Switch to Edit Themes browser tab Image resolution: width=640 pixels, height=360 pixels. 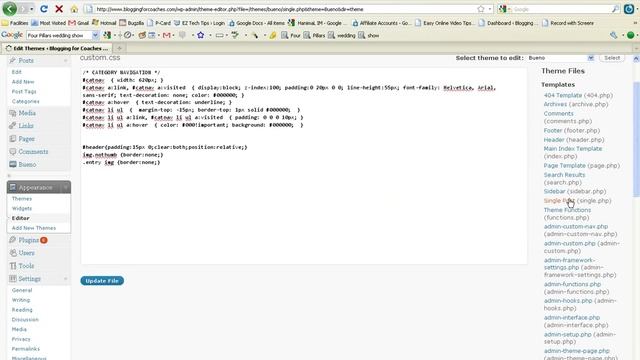tap(57, 49)
